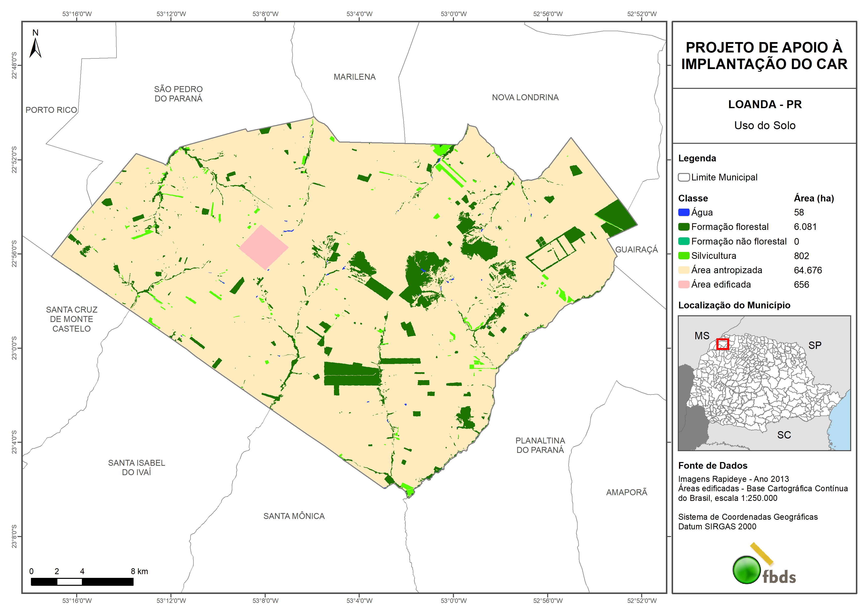Click the Formação não florestal teal swatch
The image size is (868, 614).
(683, 241)
